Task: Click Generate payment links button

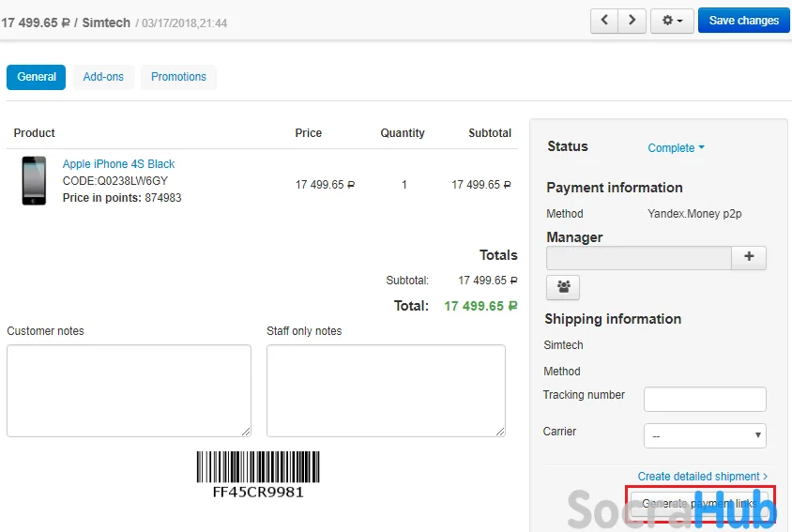Action: pos(699,504)
